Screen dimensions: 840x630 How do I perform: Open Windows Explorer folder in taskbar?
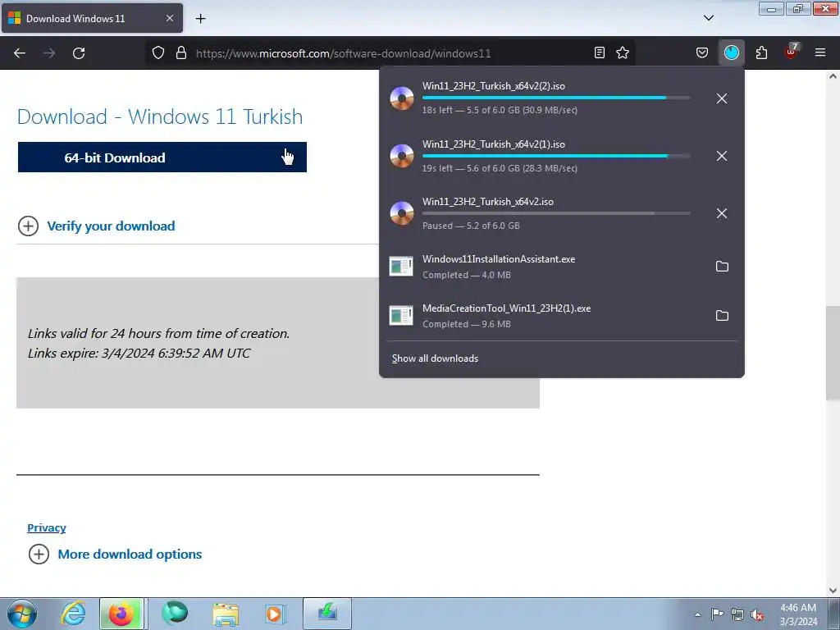[x=226, y=614]
